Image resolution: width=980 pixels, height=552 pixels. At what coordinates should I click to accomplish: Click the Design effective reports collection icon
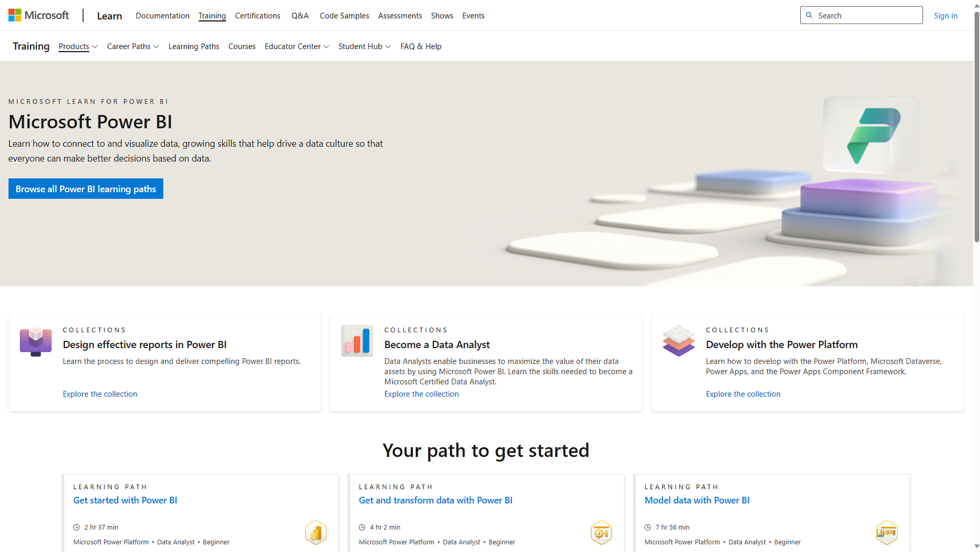point(34,341)
